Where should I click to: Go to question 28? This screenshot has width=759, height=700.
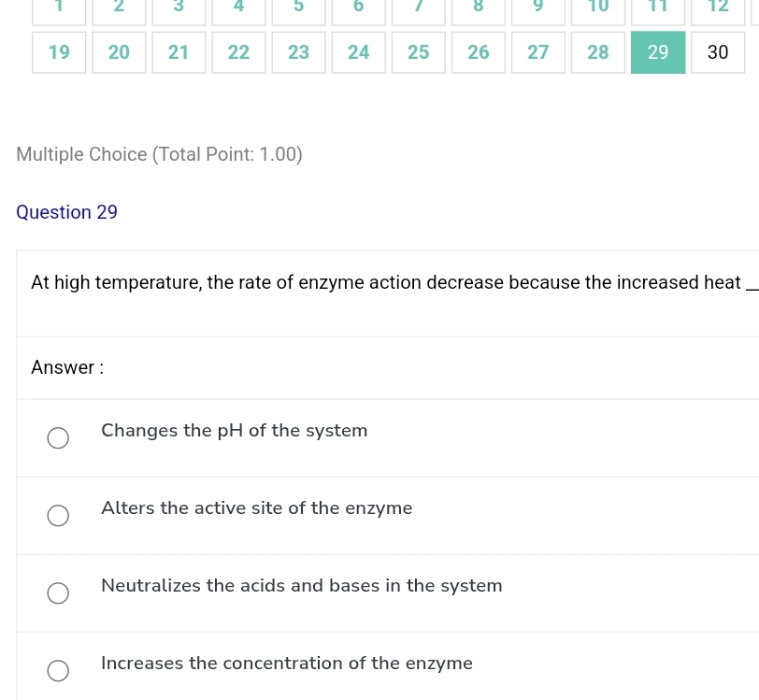(597, 52)
